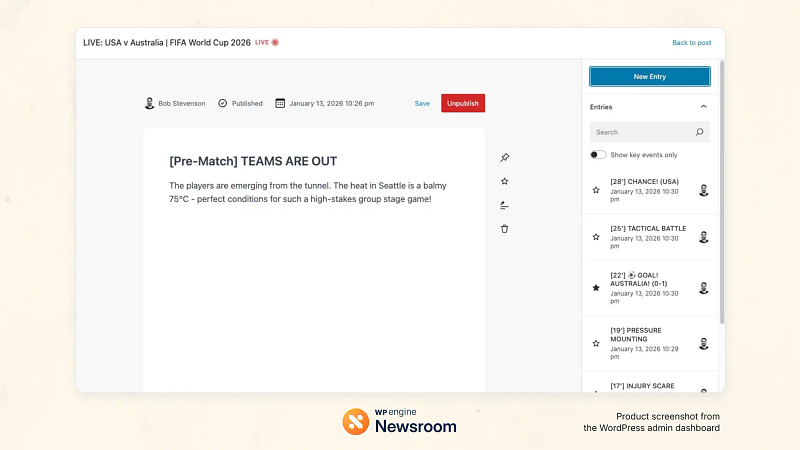Viewport: 800px width, 450px height.
Task: Click author avatar on [22'] GOAL! entry
Action: click(704, 288)
